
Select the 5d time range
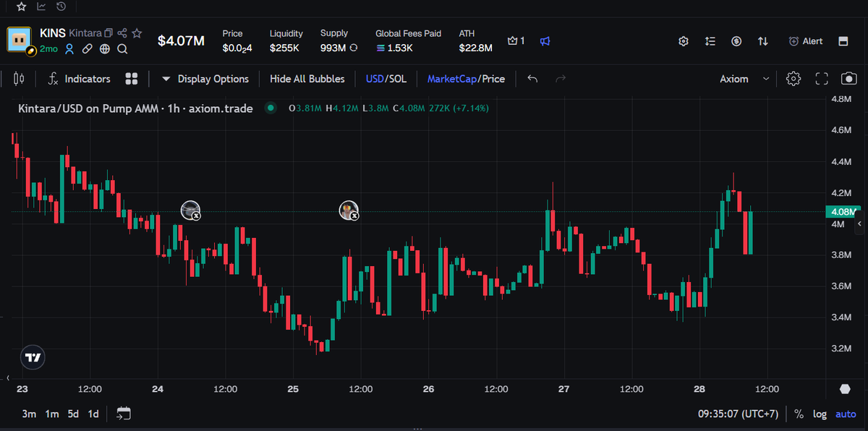[73, 414]
